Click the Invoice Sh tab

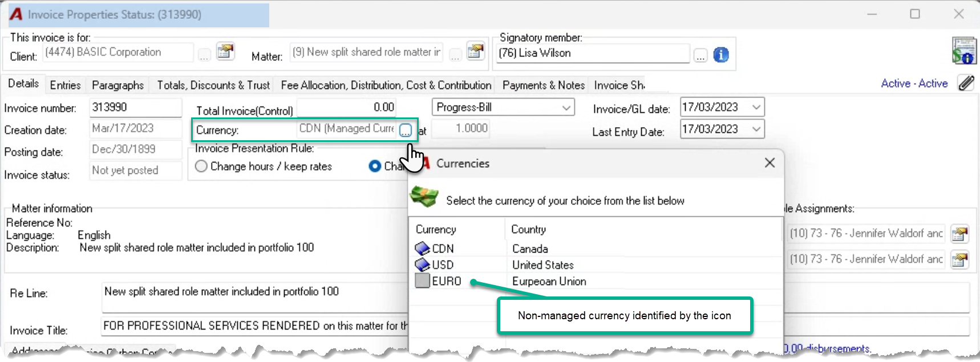(619, 85)
